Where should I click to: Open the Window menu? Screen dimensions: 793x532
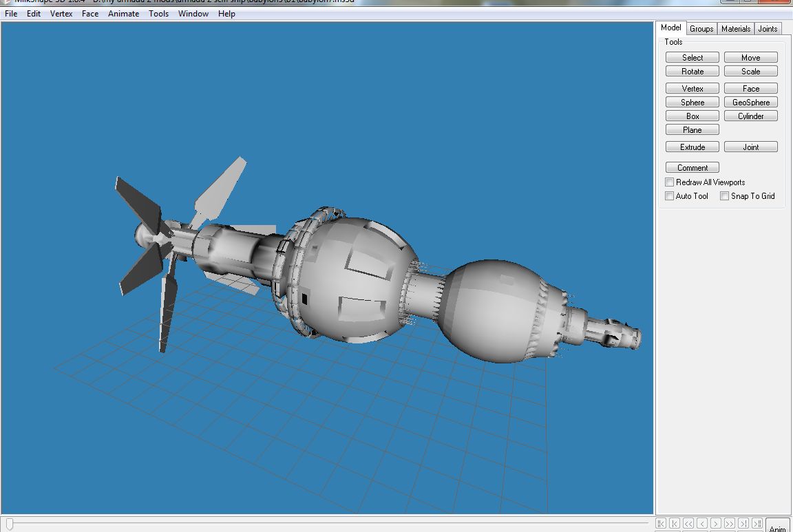coord(193,14)
